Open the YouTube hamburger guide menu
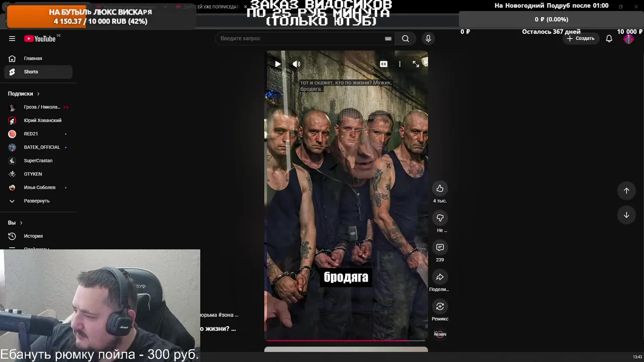 click(12, 39)
